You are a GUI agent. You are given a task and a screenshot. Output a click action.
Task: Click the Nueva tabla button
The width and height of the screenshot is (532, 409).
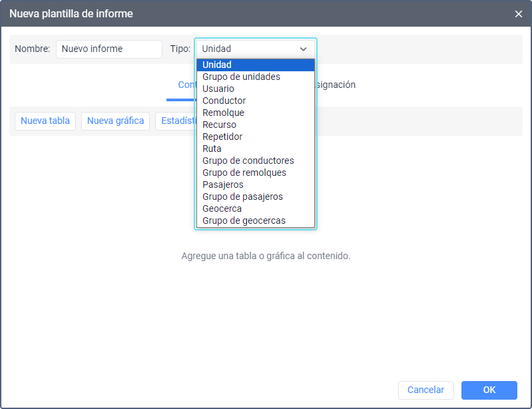(x=45, y=121)
